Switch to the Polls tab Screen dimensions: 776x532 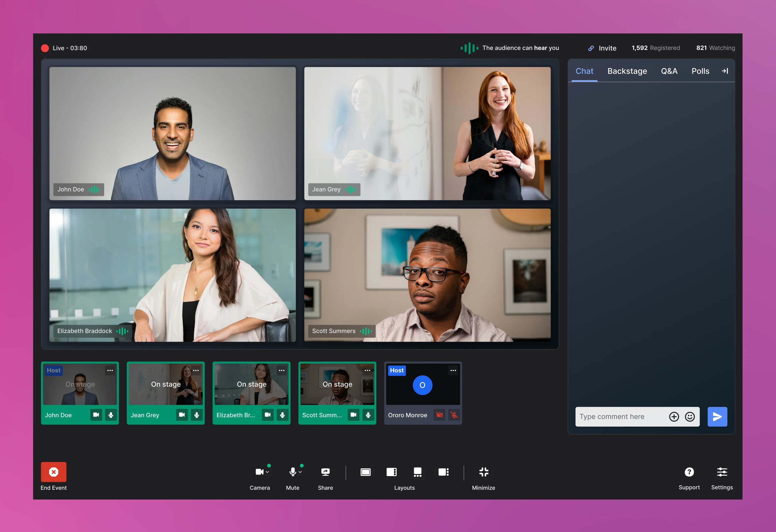700,71
